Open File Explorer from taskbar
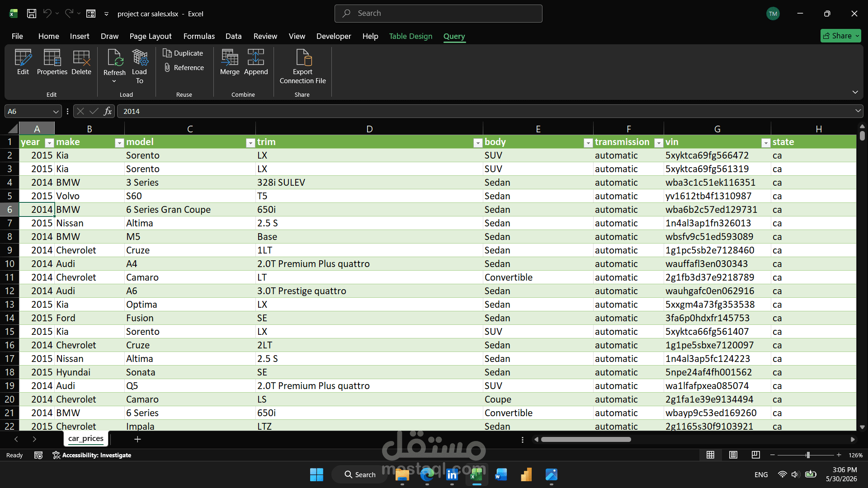The image size is (868, 488). tap(402, 474)
